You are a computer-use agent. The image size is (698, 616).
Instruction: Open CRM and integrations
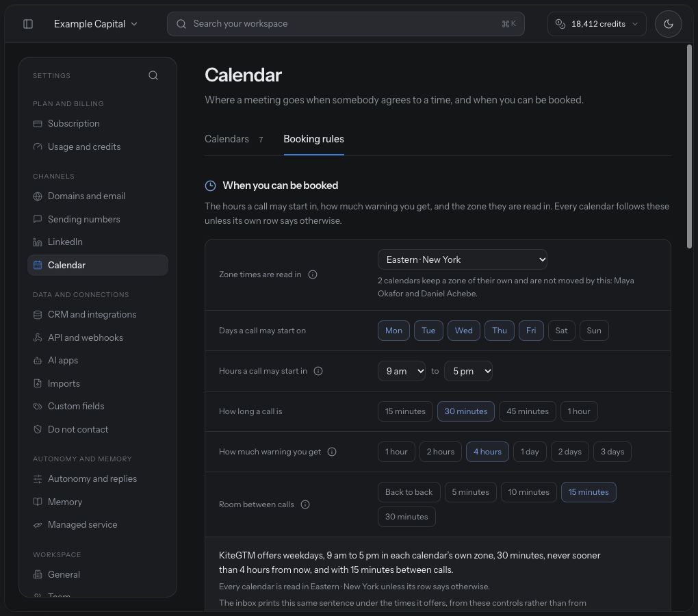click(x=97, y=314)
